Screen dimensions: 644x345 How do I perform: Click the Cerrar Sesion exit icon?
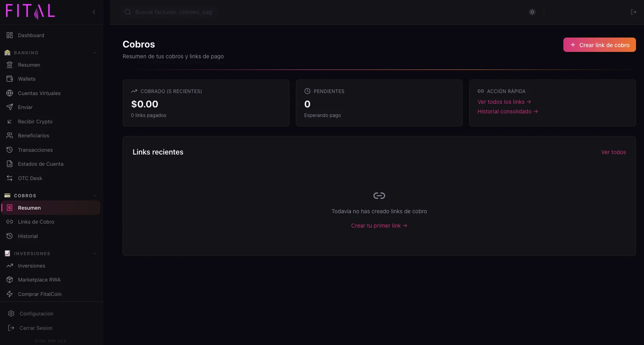(11, 328)
